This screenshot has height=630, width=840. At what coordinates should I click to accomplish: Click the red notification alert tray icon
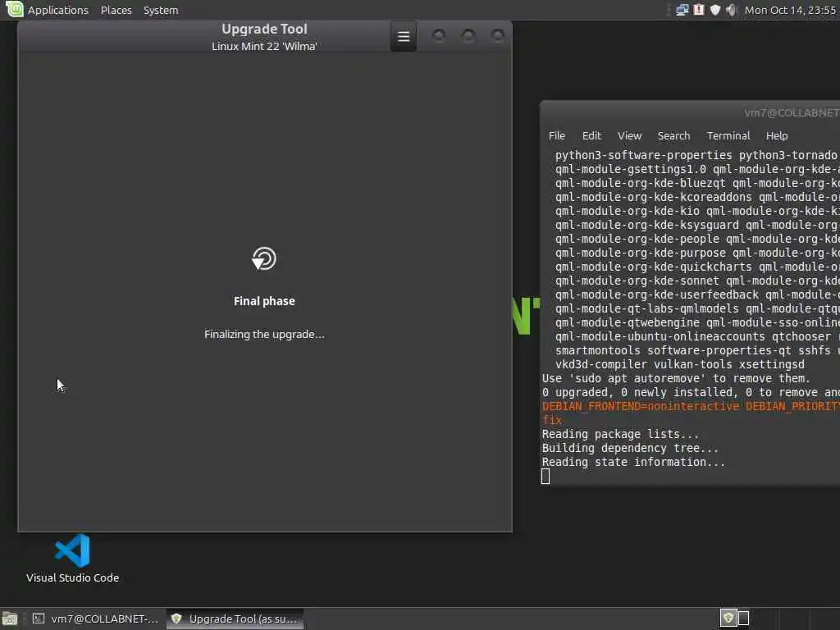point(699,10)
